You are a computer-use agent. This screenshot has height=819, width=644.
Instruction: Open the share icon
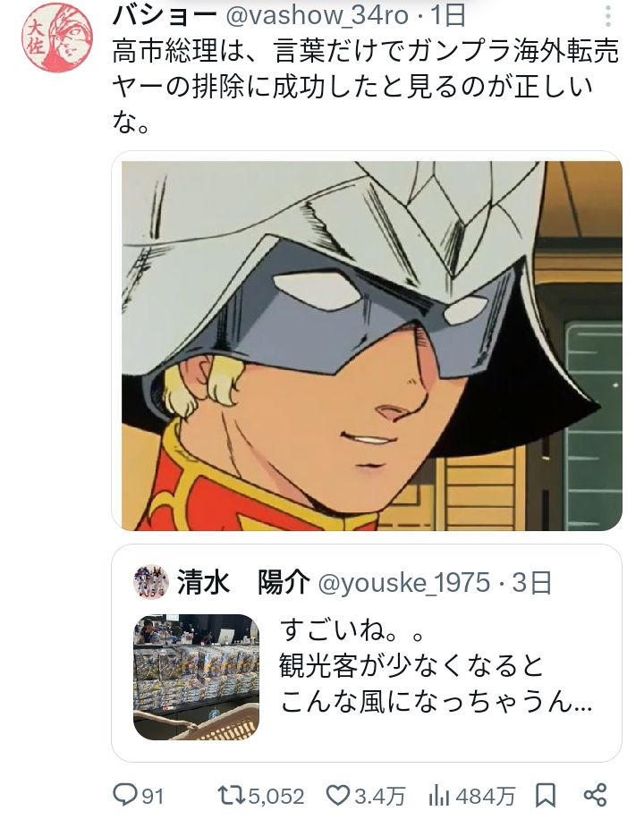pyautogui.click(x=595, y=795)
